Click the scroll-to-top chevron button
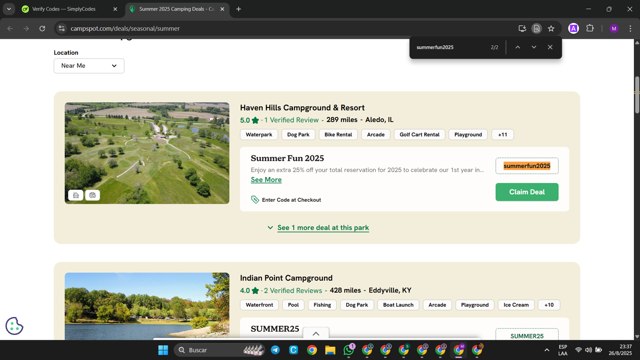The height and width of the screenshot is (360, 640). [x=316, y=333]
